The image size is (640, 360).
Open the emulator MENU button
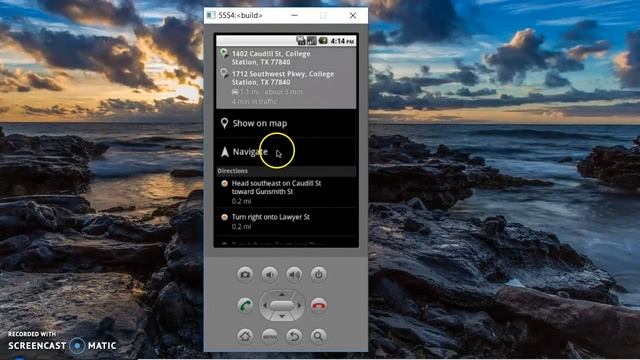pos(269,336)
